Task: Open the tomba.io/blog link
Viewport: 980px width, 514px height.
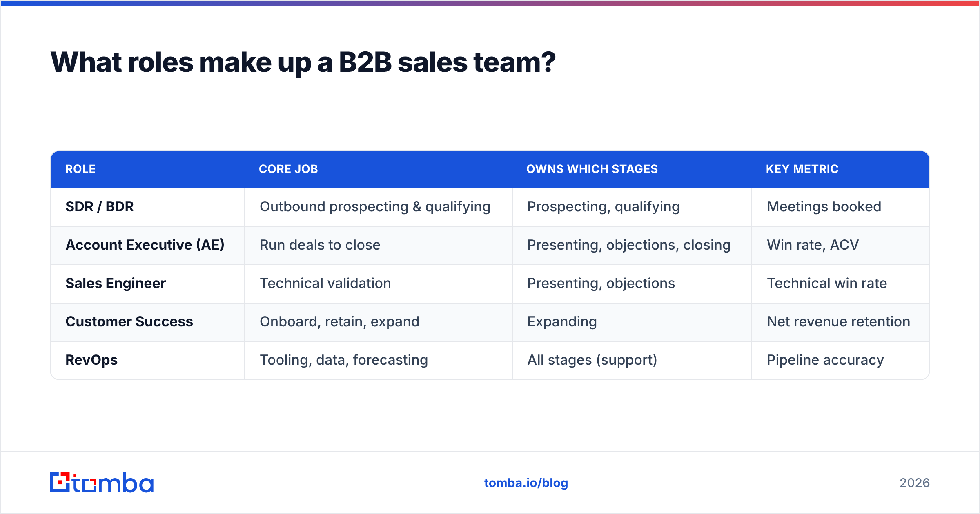Action: [526, 483]
